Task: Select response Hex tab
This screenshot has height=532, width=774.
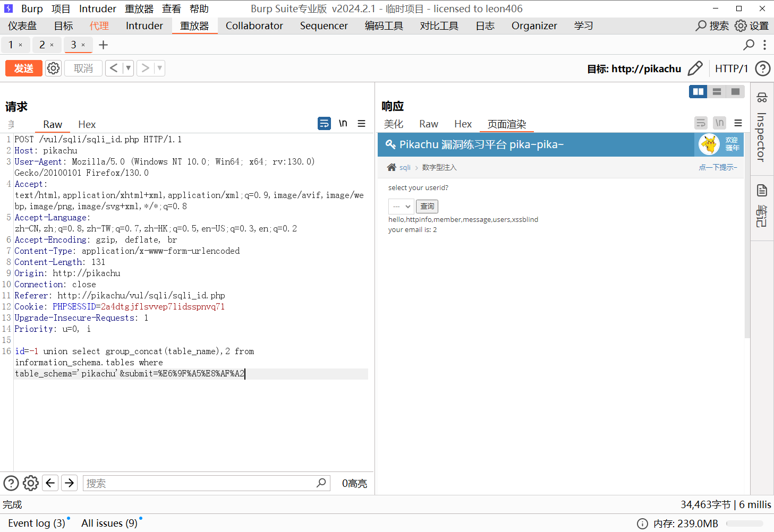Action: [x=463, y=124]
